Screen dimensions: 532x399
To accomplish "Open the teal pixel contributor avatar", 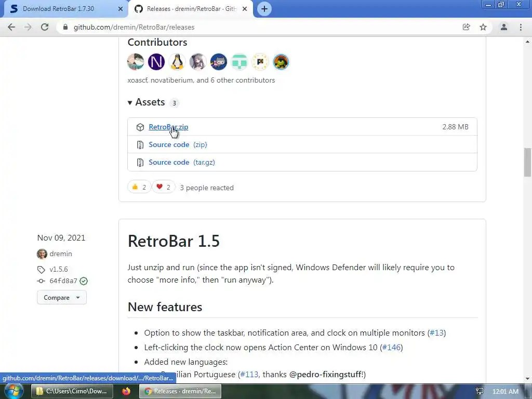I will (x=240, y=62).
